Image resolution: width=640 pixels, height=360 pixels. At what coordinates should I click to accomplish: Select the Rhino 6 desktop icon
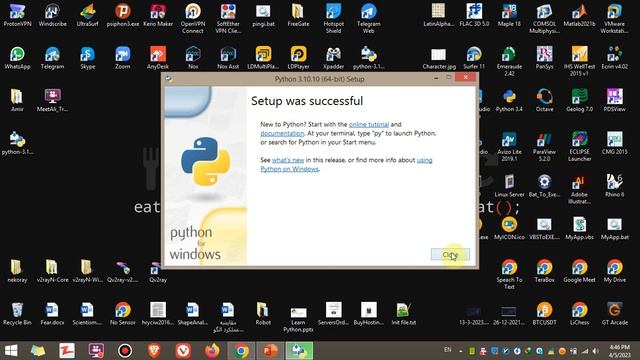614,186
